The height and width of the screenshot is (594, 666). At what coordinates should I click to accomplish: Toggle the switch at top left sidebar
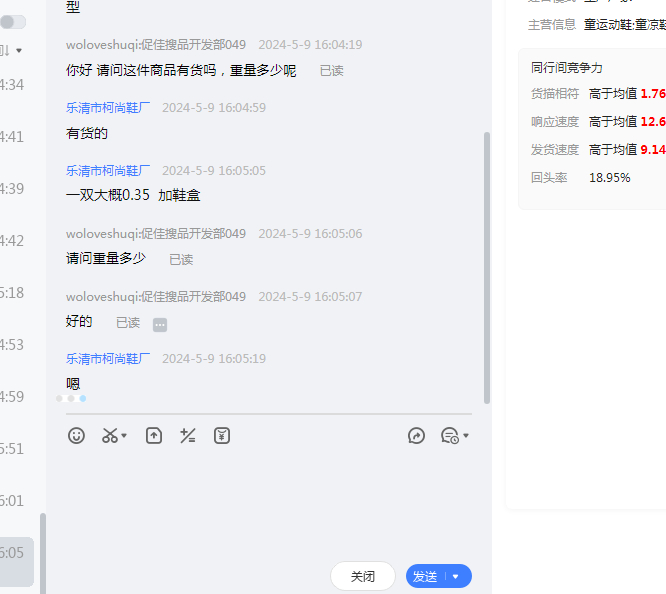click(x=13, y=22)
